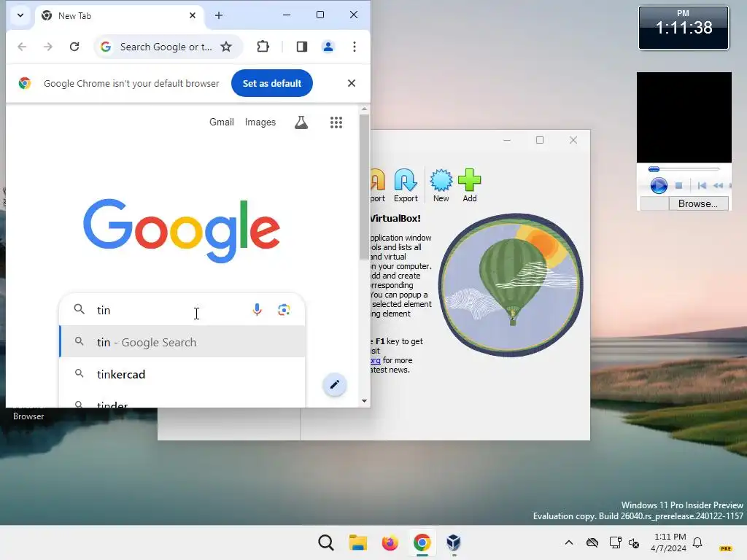Open Chrome tab search chevron
The image size is (747, 560).
[20, 15]
